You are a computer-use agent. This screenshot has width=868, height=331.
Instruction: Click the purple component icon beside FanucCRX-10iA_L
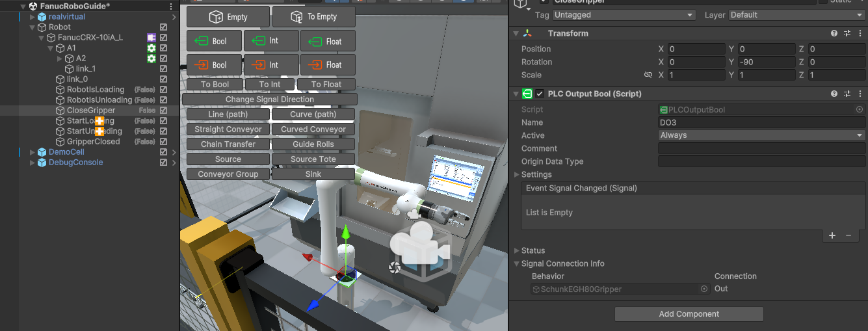pos(151,38)
